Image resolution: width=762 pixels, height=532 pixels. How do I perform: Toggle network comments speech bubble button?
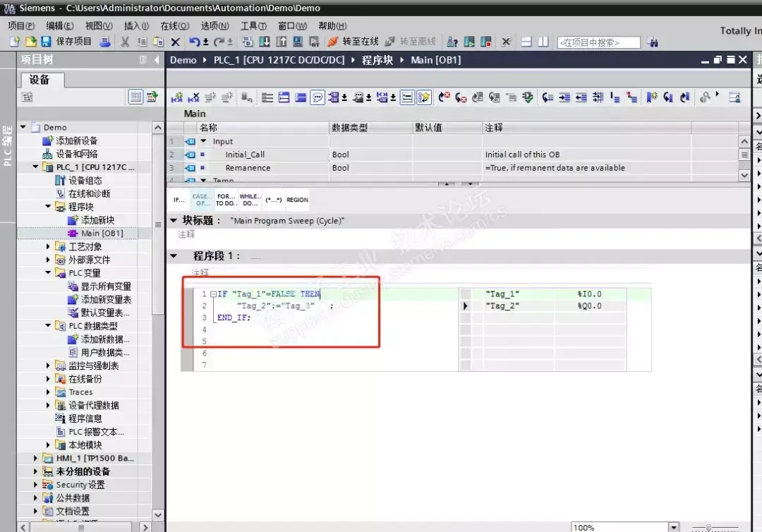[317, 97]
